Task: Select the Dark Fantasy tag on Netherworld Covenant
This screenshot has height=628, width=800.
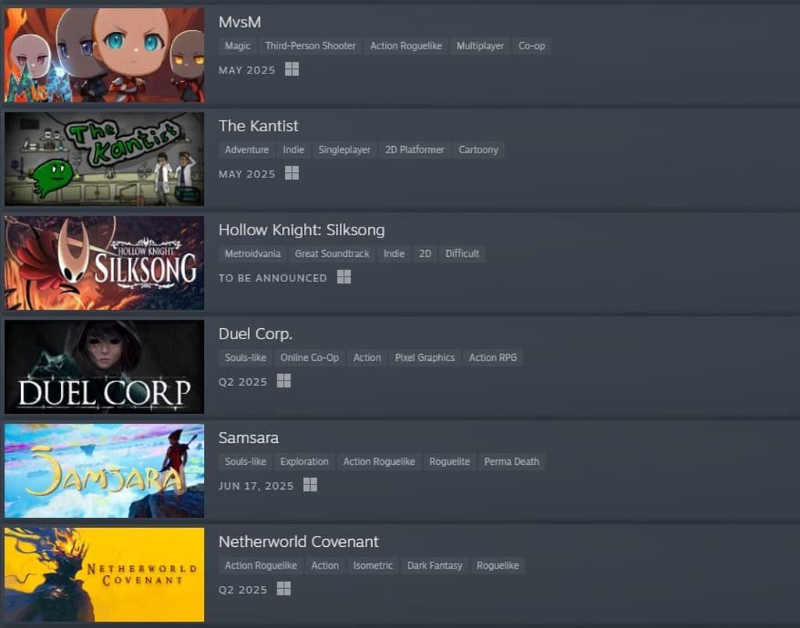Action: coord(434,565)
